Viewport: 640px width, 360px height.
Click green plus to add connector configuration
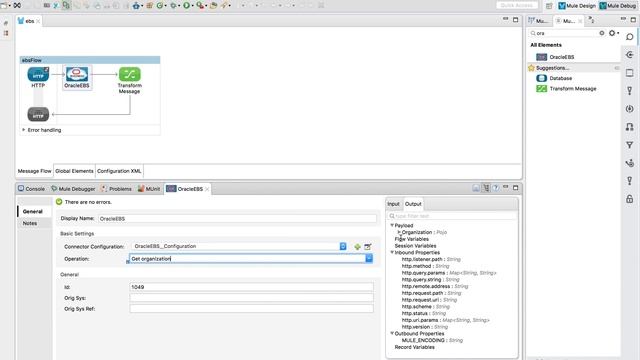click(x=358, y=247)
